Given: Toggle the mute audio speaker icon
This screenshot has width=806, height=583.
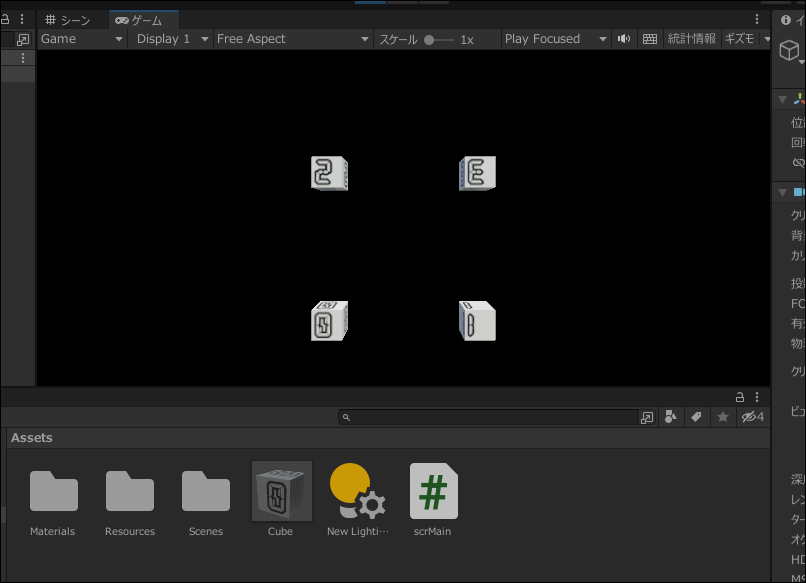Looking at the screenshot, I should [624, 39].
